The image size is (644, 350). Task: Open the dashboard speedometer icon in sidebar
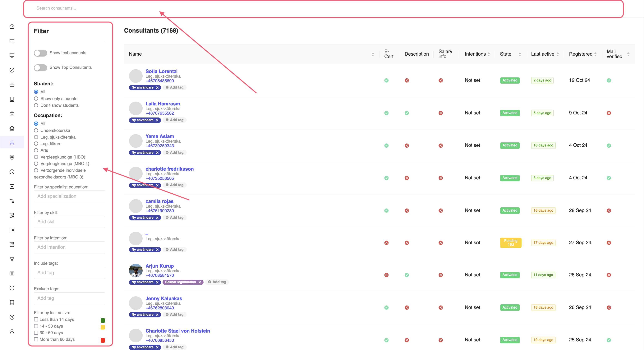(x=12, y=27)
